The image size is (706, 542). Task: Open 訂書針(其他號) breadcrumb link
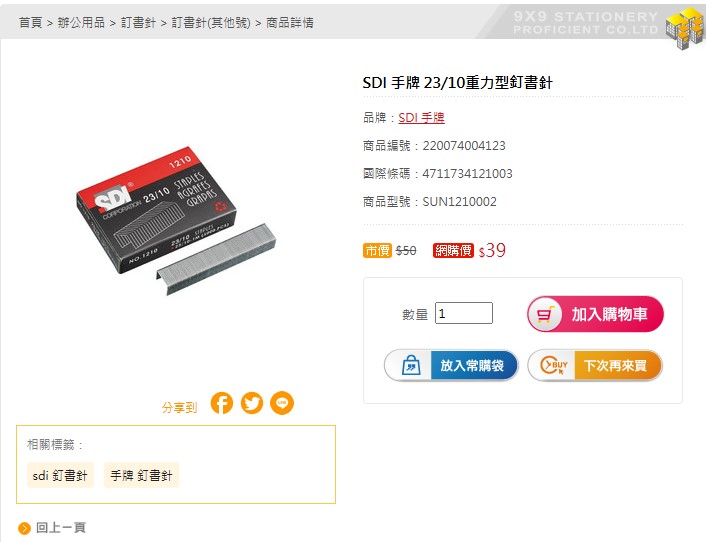click(x=211, y=23)
